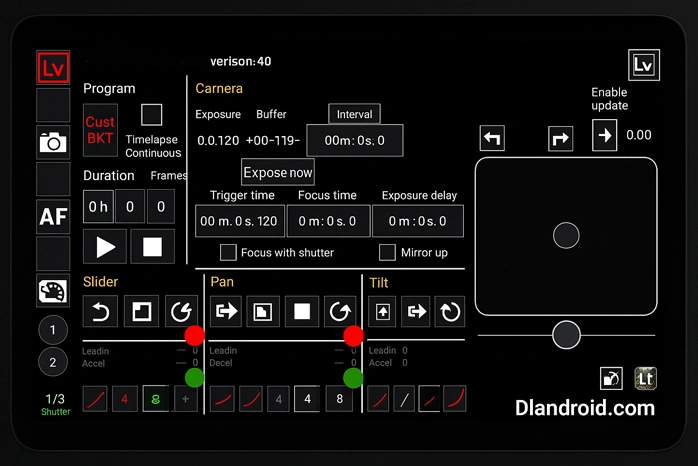Click Pan stop square icon
The width and height of the screenshot is (698, 466).
[302, 312]
